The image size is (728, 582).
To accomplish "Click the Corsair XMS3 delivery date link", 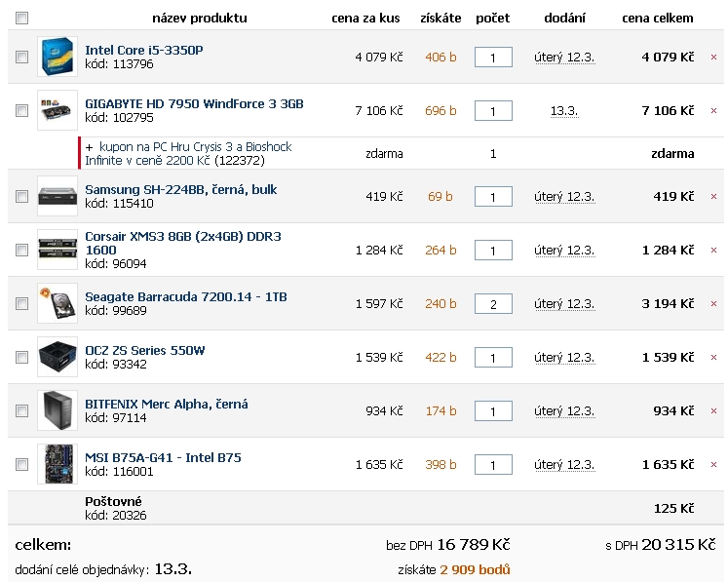I will pyautogui.click(x=563, y=251).
